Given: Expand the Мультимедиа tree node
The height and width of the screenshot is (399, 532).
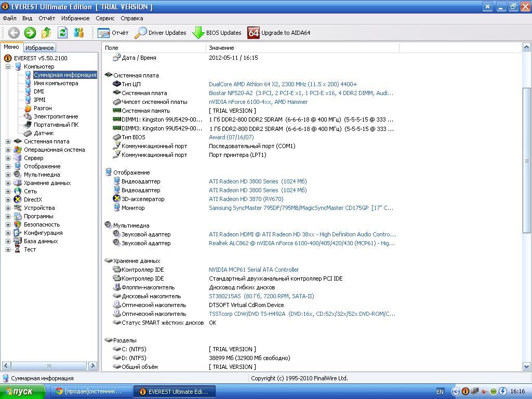Looking at the screenshot, I should click(8, 175).
